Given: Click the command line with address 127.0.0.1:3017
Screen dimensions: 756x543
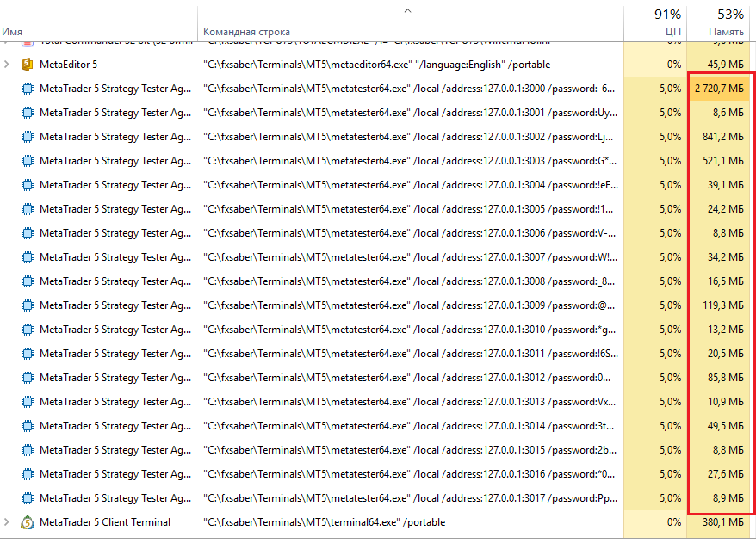Looking at the screenshot, I should click(x=411, y=498).
